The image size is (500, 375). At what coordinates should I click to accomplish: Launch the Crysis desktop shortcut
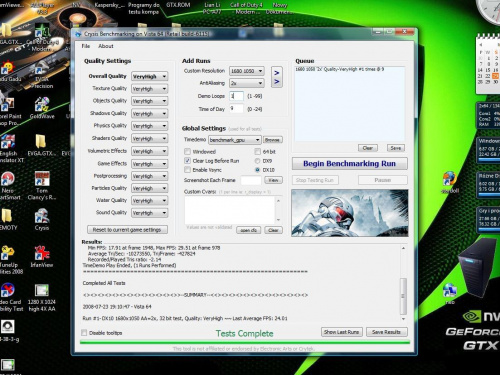tap(42, 220)
